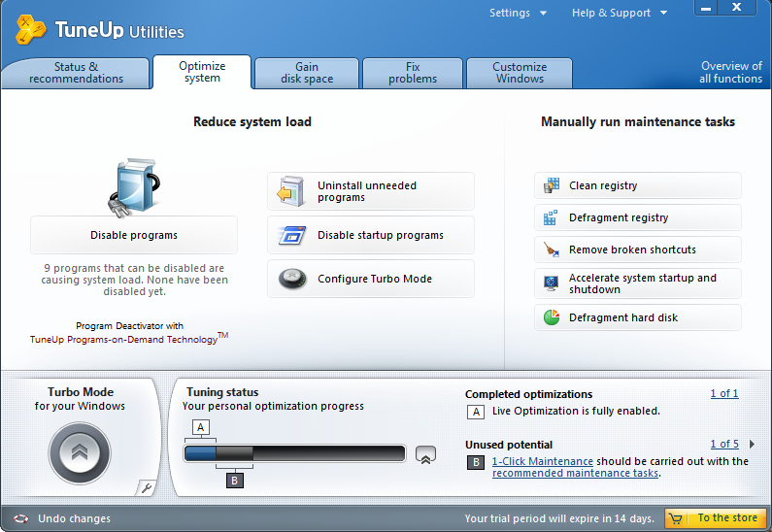772x532 pixels.
Task: Click the 1 of 5 link
Action: pos(724,444)
